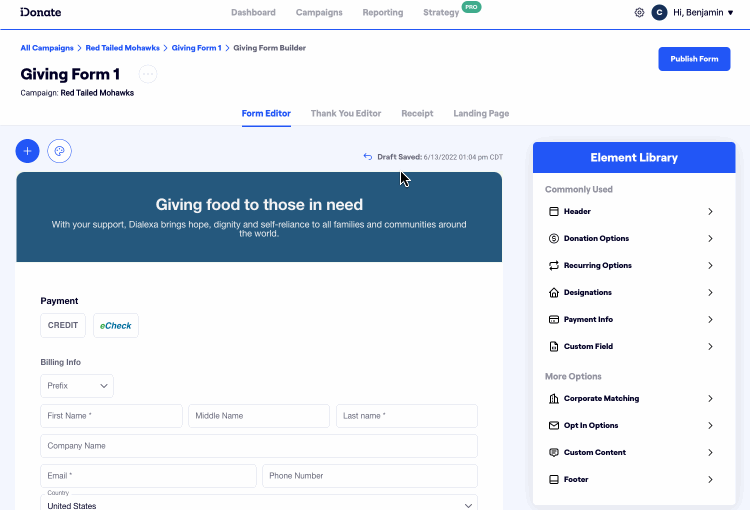Screen dimensions: 750x510
Task: Click the Footer layout icon
Action: click(x=553, y=479)
